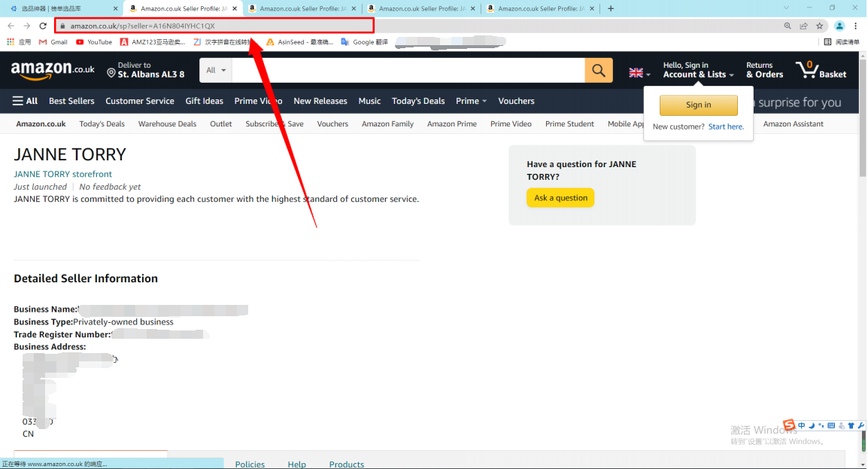The width and height of the screenshot is (868, 469).
Task: Toggle Sogou half-moon width mode
Action: point(812,426)
